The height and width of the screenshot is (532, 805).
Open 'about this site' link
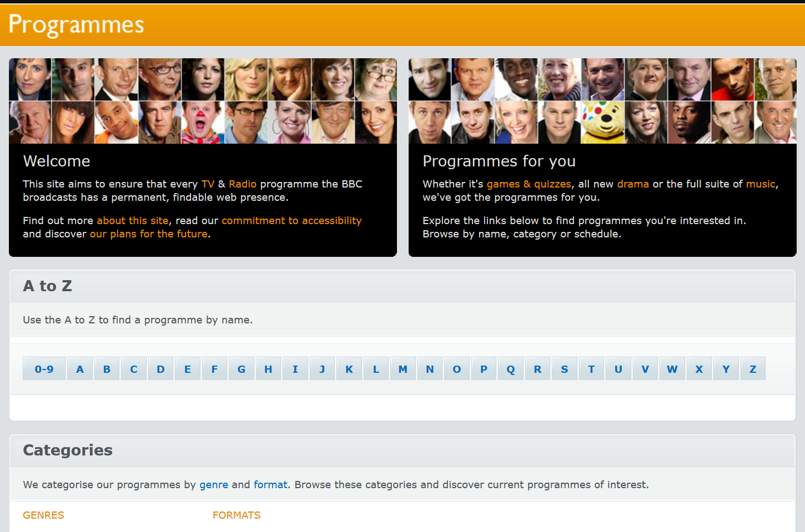coord(132,221)
